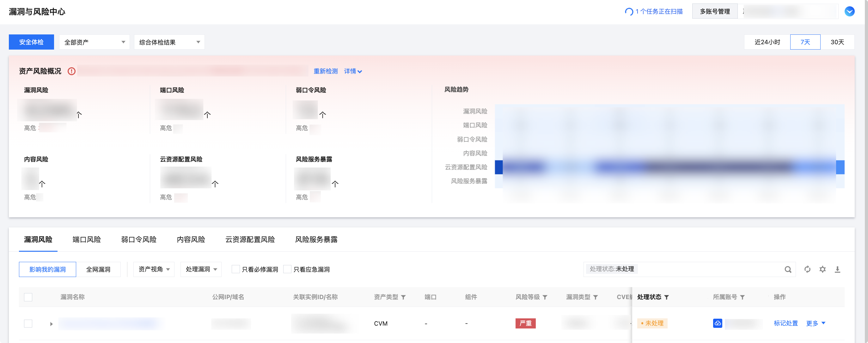Viewport: 868px width, 343px height.
Task: Click the 重新检测 link
Action: (325, 71)
